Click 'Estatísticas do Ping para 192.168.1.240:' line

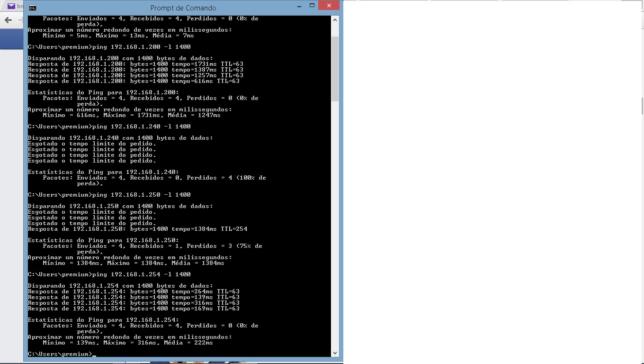[x=104, y=172]
